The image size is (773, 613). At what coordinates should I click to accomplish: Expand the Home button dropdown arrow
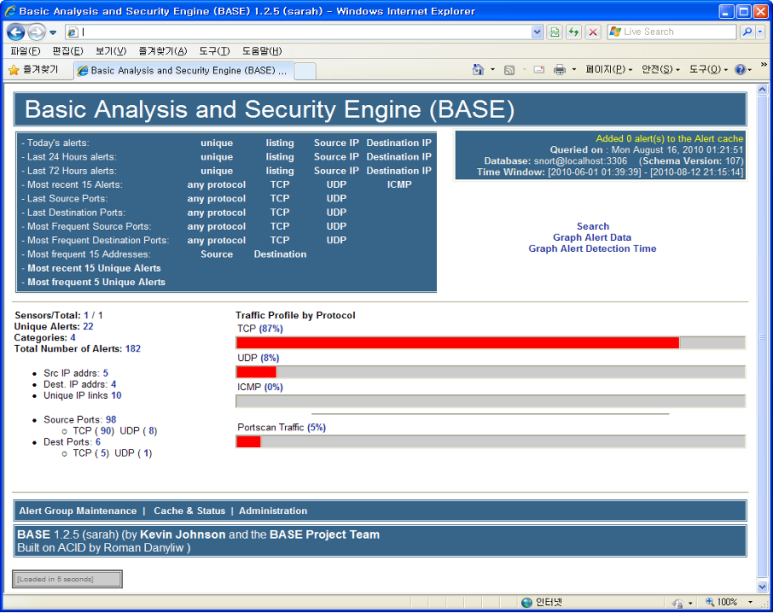click(x=492, y=70)
